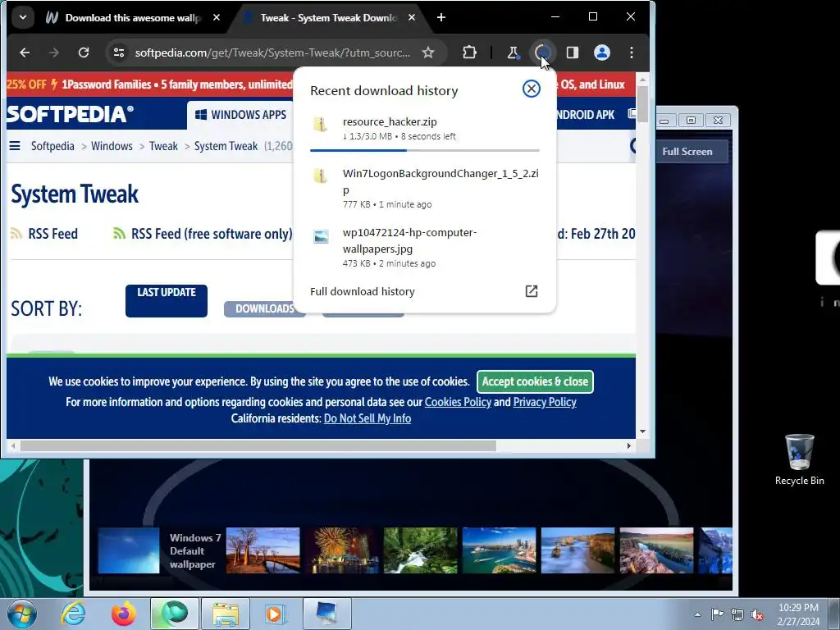Open site information icon in address bar
The width and height of the screenshot is (840, 630).
tap(118, 52)
